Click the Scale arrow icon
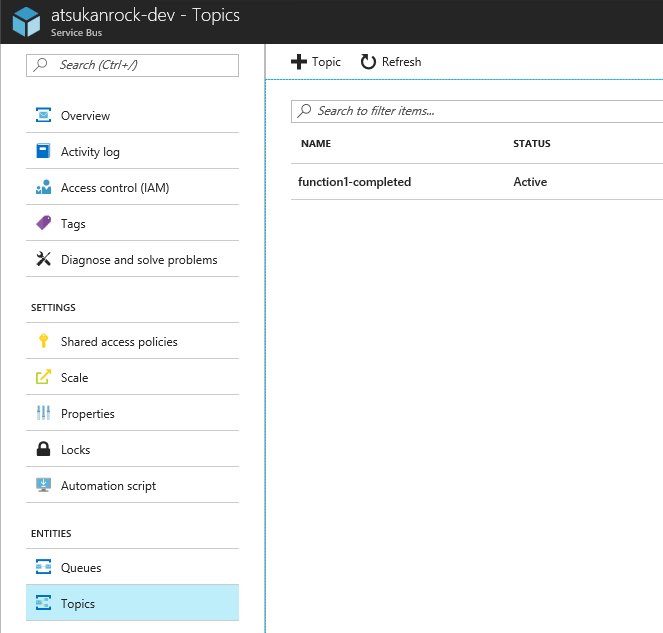 pos(43,377)
